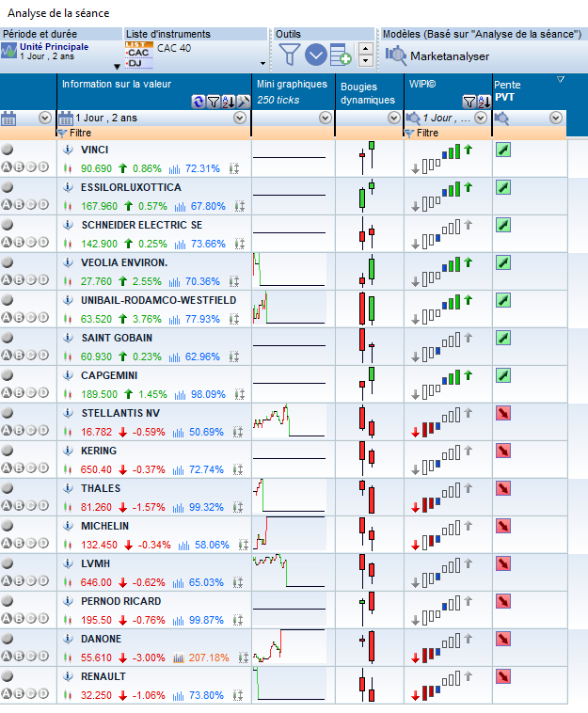Viewport: 588px width, 713px height.
Task: Sort the Information sur la valeur column A-Z
Action: pyautogui.click(x=229, y=102)
